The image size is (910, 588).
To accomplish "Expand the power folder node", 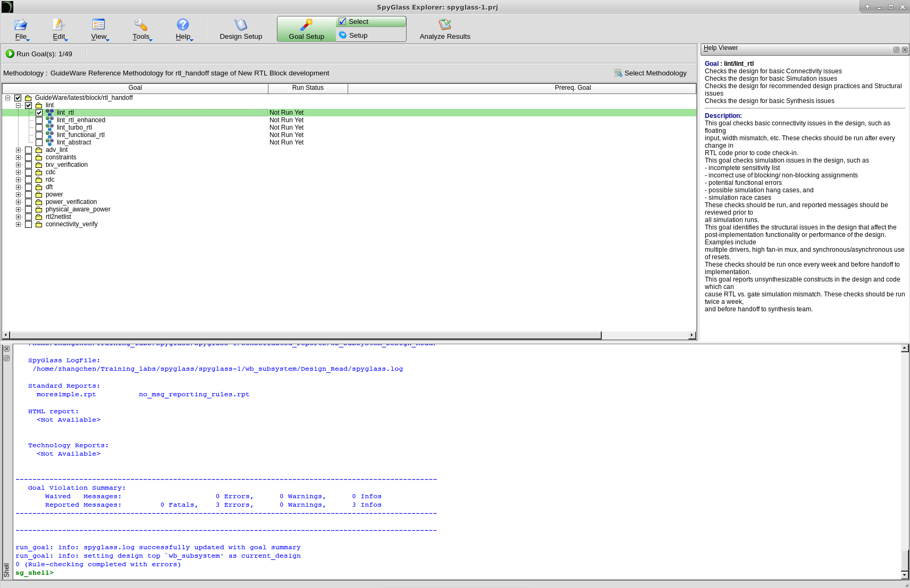I will 19,194.
